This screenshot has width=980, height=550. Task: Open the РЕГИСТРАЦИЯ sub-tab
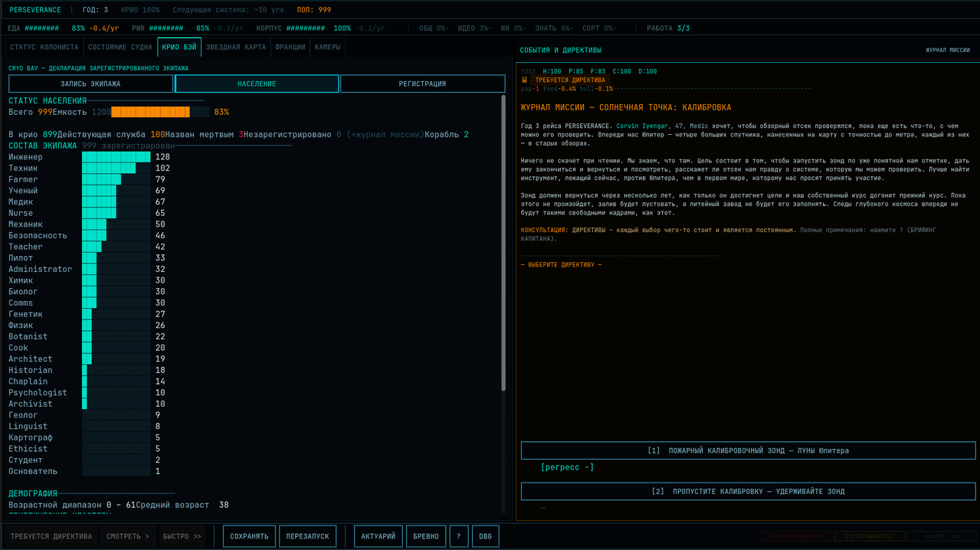422,84
